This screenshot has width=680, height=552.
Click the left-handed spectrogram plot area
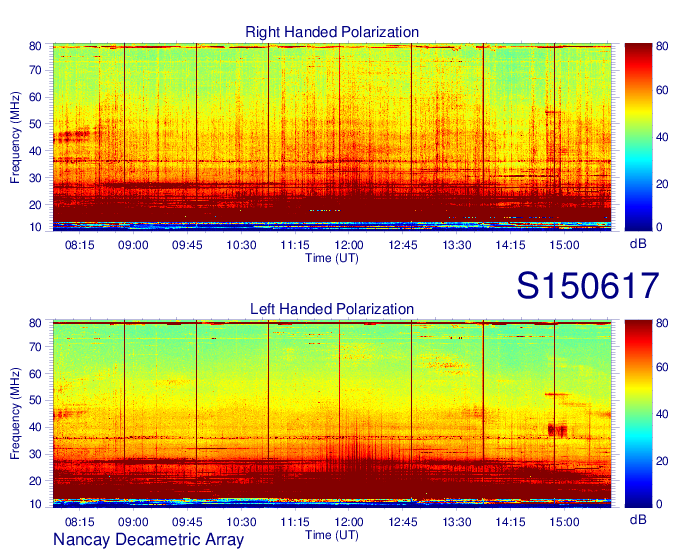pos(332,414)
